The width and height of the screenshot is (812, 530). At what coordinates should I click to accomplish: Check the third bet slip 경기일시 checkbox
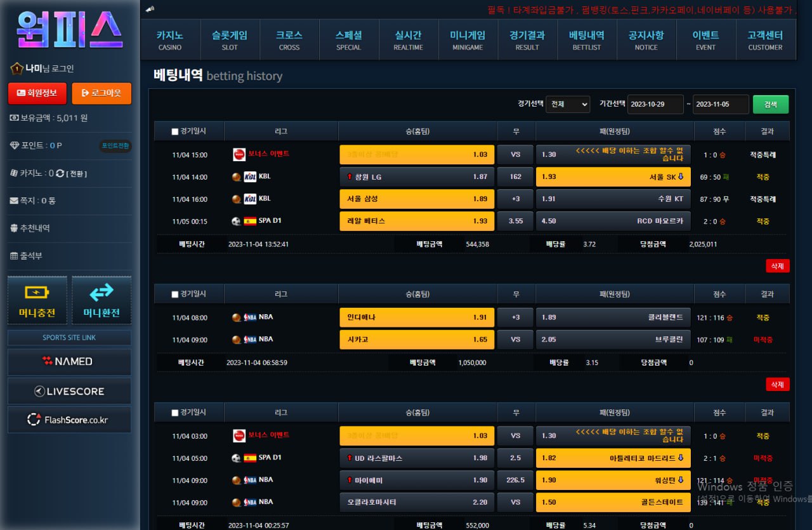click(x=175, y=413)
